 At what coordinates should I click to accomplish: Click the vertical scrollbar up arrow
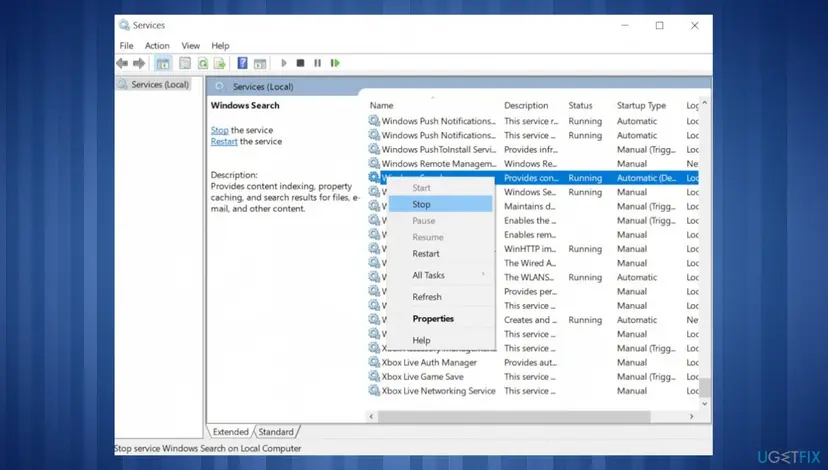(x=704, y=103)
